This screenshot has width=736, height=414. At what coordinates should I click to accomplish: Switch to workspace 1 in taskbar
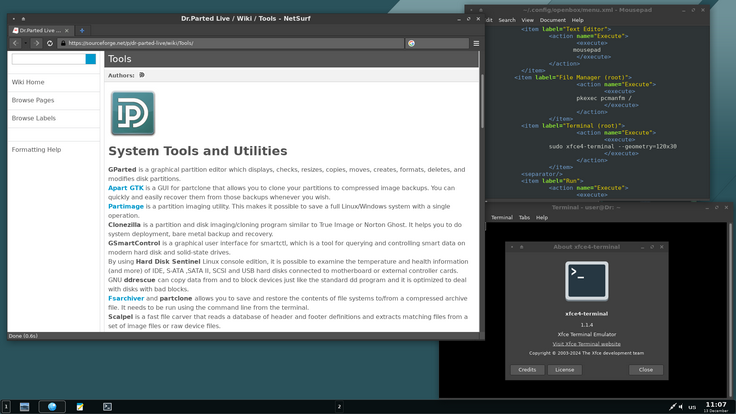pos(6,407)
